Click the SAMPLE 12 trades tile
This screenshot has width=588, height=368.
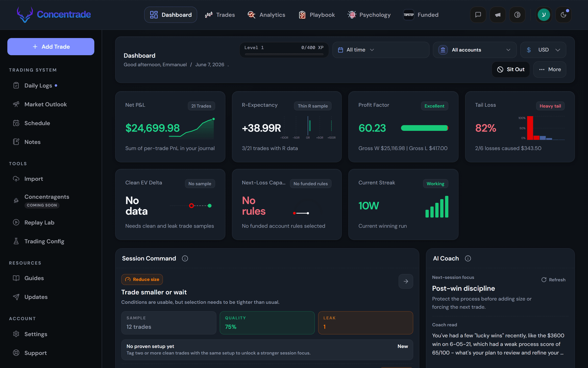[x=169, y=323]
